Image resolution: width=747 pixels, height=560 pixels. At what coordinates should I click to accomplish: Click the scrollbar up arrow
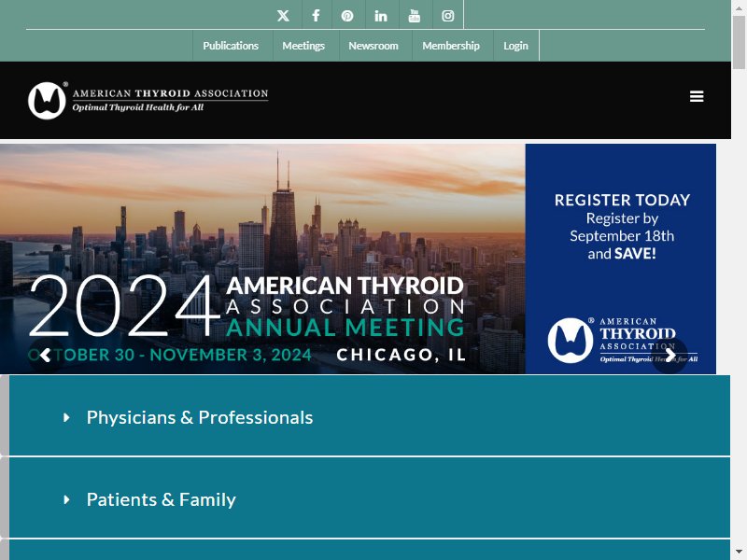pyautogui.click(x=739, y=7)
